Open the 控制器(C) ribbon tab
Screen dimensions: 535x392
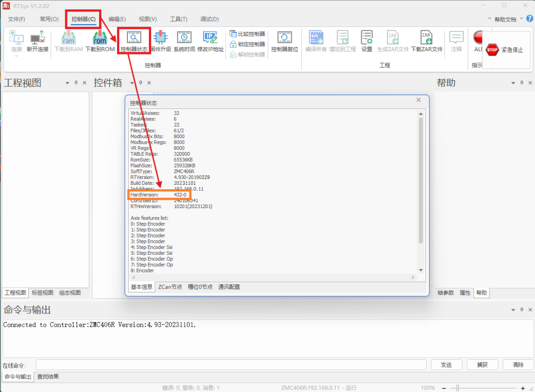click(x=84, y=19)
